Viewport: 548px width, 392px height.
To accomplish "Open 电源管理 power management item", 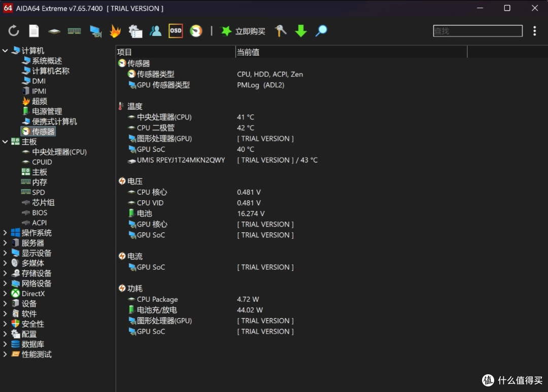I will pyautogui.click(x=42, y=112).
